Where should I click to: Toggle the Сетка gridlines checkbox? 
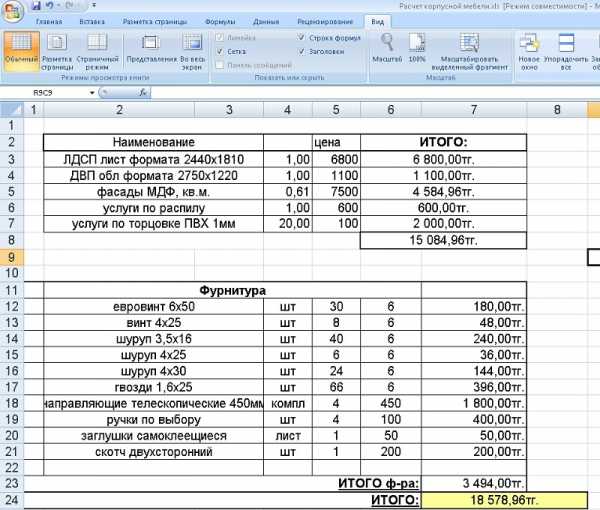pos(219,50)
